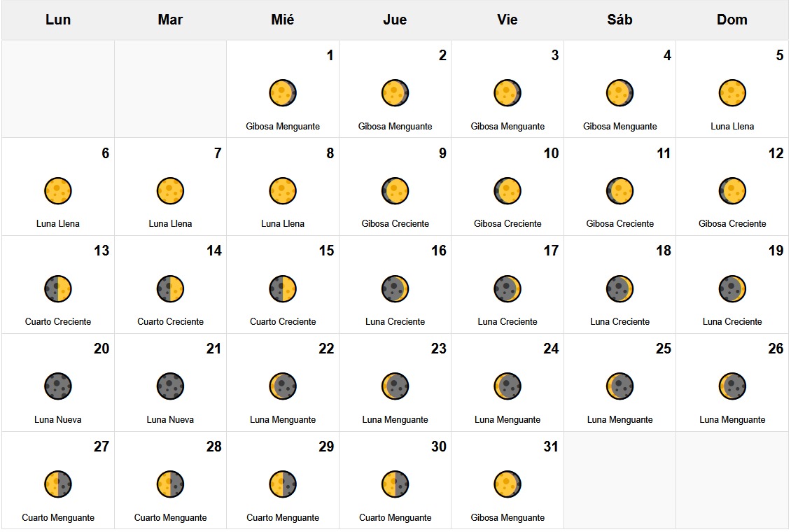Click the Gibosa Menguante label on day 4
The image size is (791, 532).
pos(620,127)
